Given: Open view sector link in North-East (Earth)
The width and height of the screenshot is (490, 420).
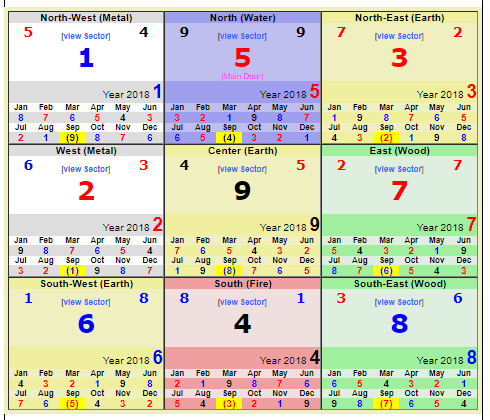Looking at the screenshot, I should tap(399, 36).
